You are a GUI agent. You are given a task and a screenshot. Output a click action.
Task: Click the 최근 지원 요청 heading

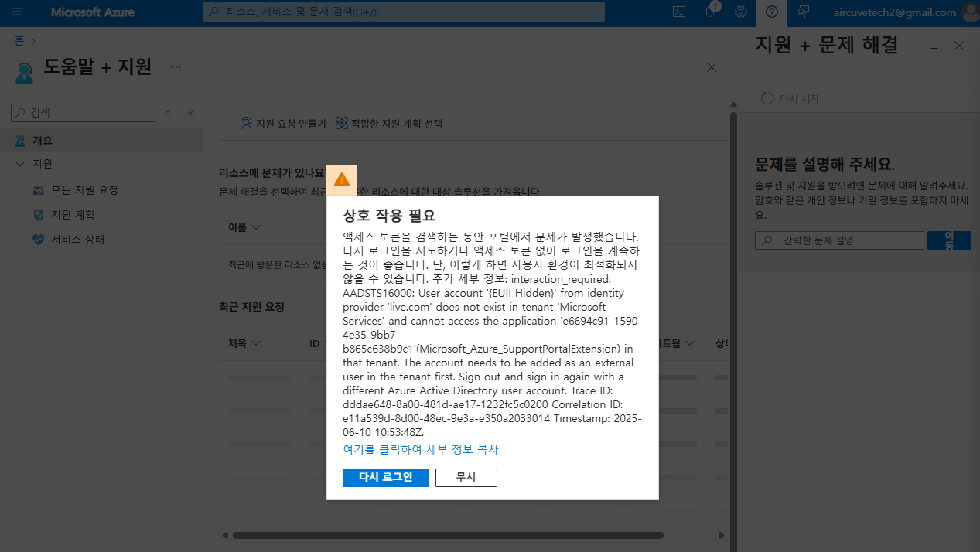tap(251, 307)
